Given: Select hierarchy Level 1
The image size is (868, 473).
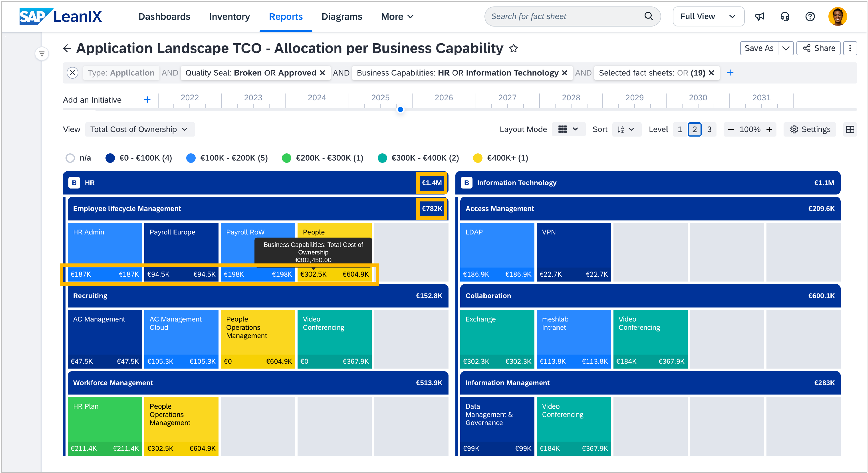Looking at the screenshot, I should click(680, 129).
